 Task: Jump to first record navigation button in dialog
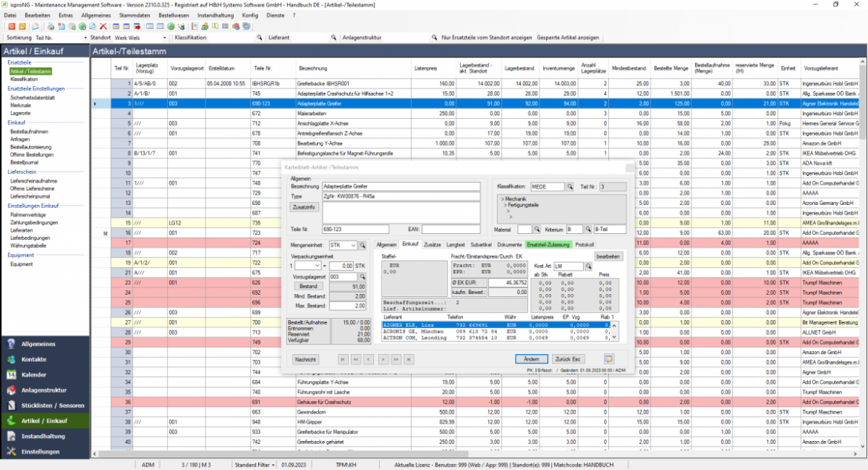[343, 359]
